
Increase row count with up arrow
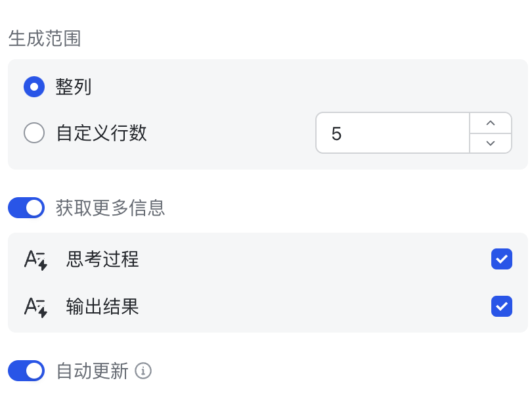coord(491,123)
